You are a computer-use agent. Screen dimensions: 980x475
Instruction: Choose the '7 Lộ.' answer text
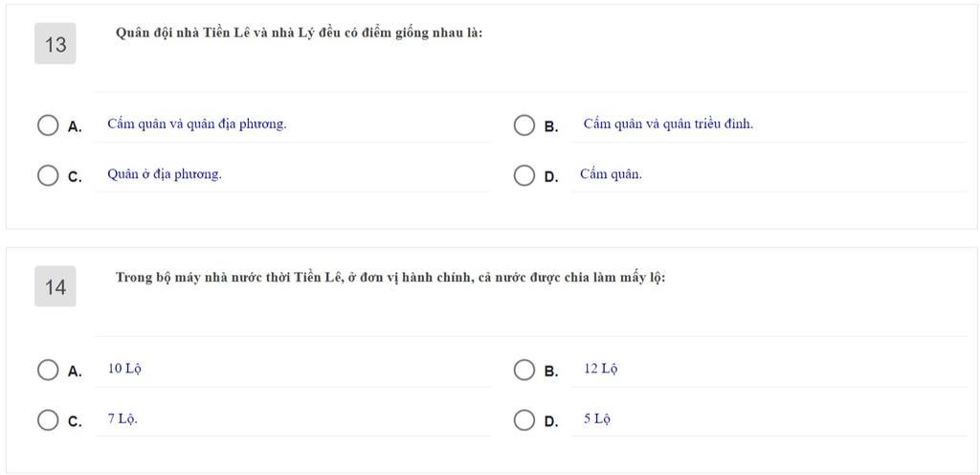(x=122, y=418)
